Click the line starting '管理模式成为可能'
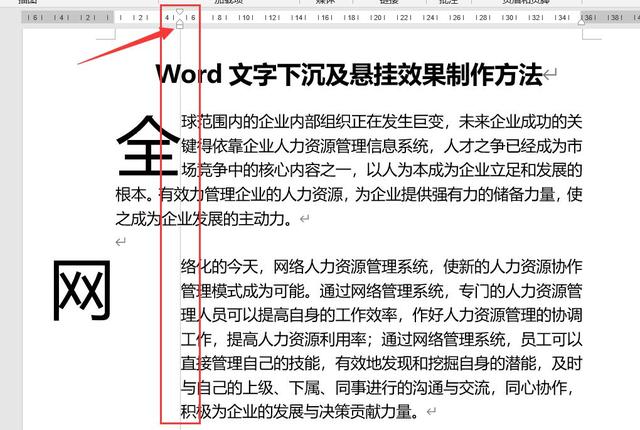The image size is (640, 430). click(x=382, y=291)
